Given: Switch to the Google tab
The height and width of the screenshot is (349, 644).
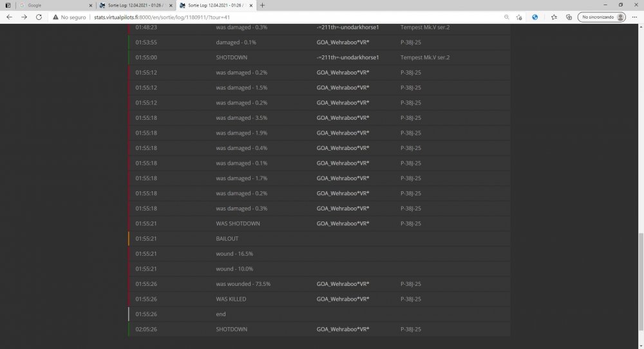Looking at the screenshot, I should coord(55,5).
